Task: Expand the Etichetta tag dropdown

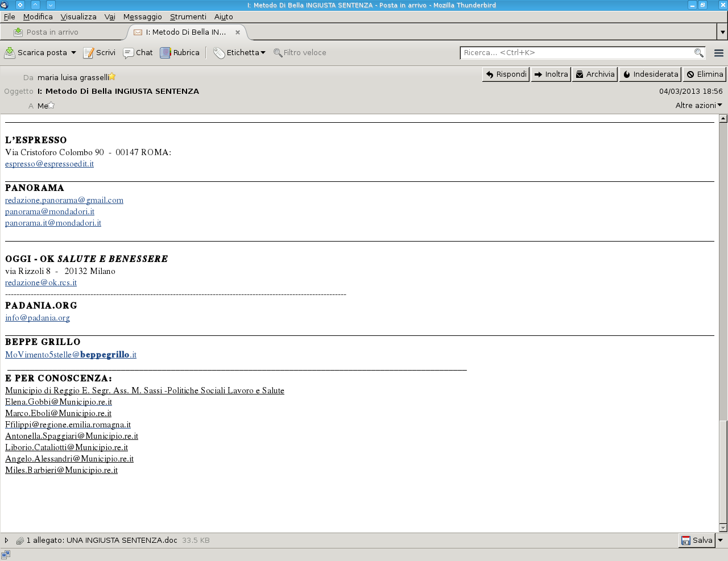Action: pyautogui.click(x=240, y=53)
